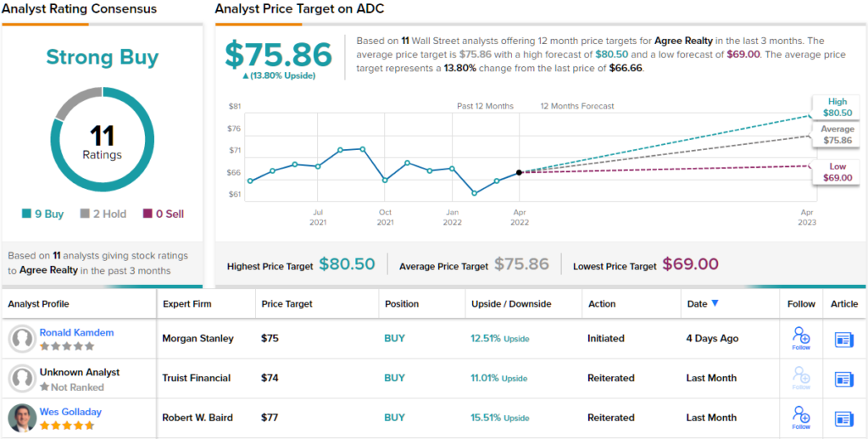The width and height of the screenshot is (868, 439).
Task: Click the Price Target column header
Action: coord(287,303)
